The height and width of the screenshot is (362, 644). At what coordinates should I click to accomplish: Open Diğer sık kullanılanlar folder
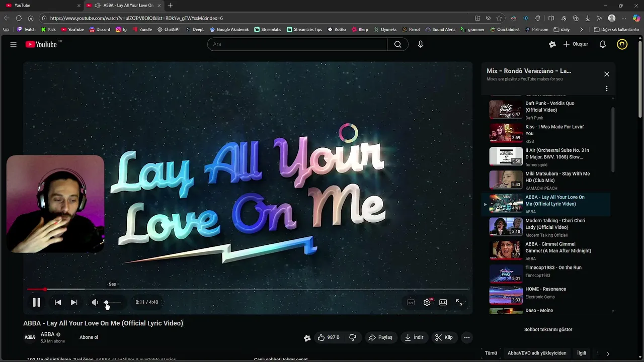click(x=616, y=29)
